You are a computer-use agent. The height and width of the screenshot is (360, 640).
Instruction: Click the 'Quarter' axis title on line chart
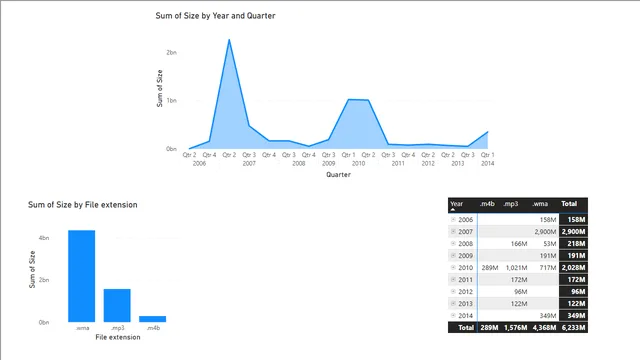[338, 175]
